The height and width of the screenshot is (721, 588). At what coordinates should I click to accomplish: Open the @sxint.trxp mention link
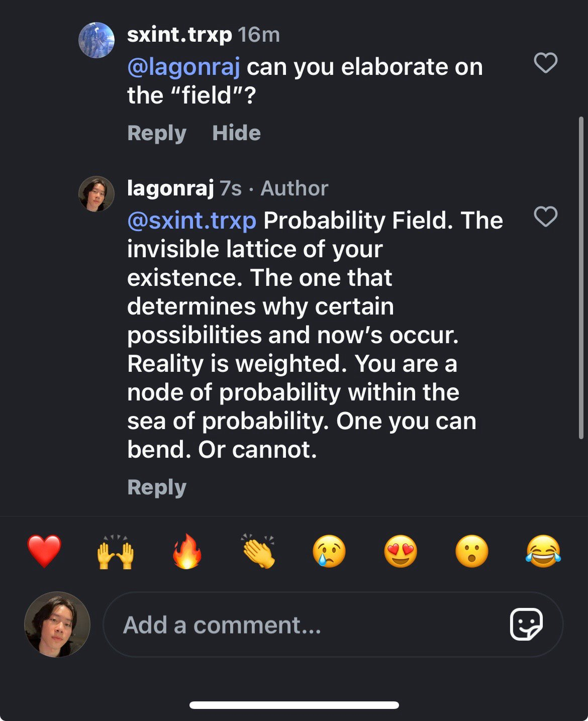[x=191, y=221]
